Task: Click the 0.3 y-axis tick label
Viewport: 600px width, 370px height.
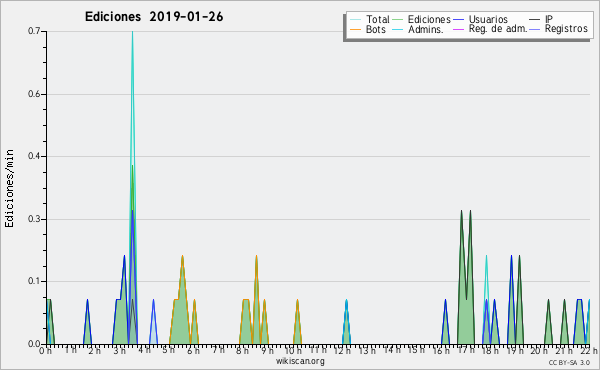Action: pos(34,219)
